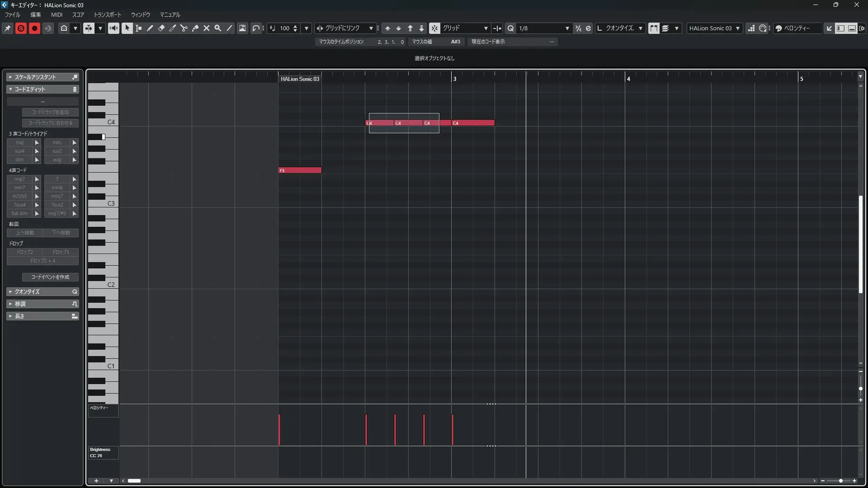Select the Draw pencil tool
Viewport: 868px width, 488px height.
[150, 28]
